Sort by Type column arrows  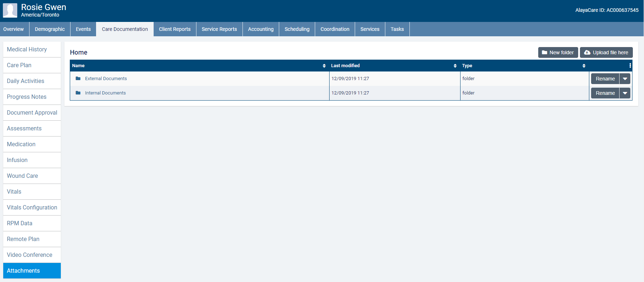(x=584, y=66)
